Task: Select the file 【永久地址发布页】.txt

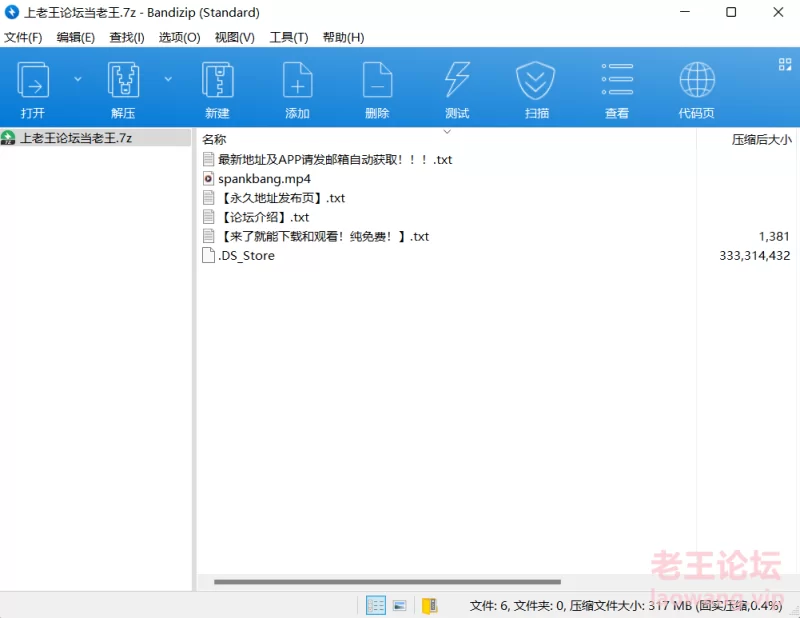Action: click(x=282, y=198)
